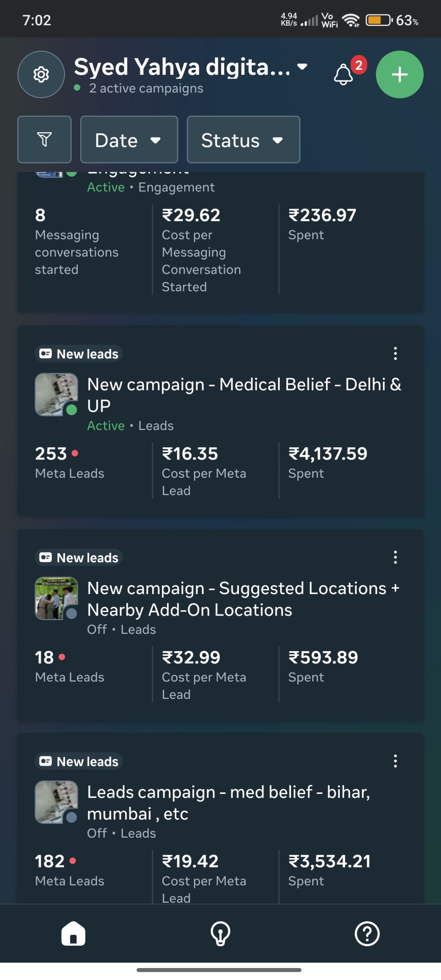Open New campaign Suggested Locations title
The height and width of the screenshot is (980, 441).
point(243,599)
